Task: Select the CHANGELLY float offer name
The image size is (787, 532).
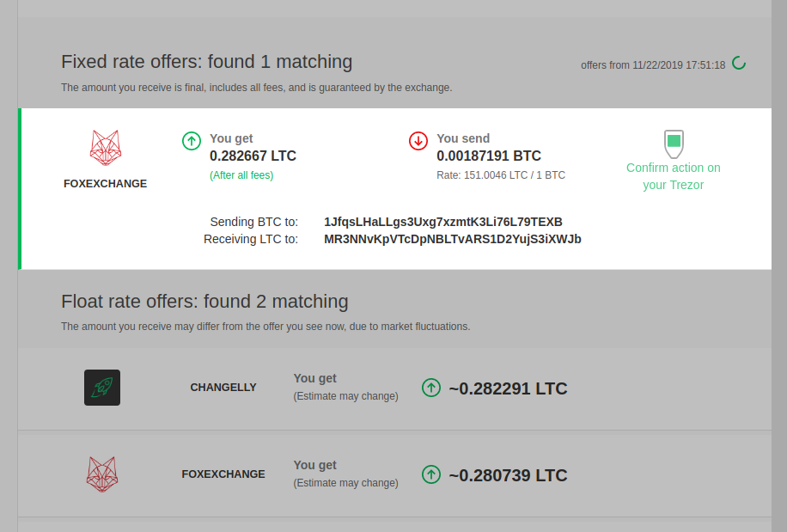Action: coord(223,388)
